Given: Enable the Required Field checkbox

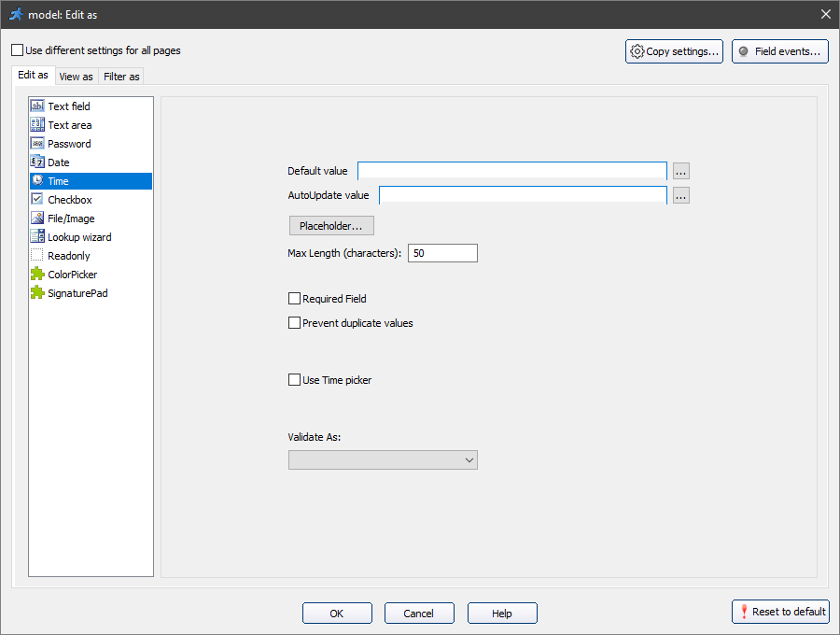Looking at the screenshot, I should (295, 299).
